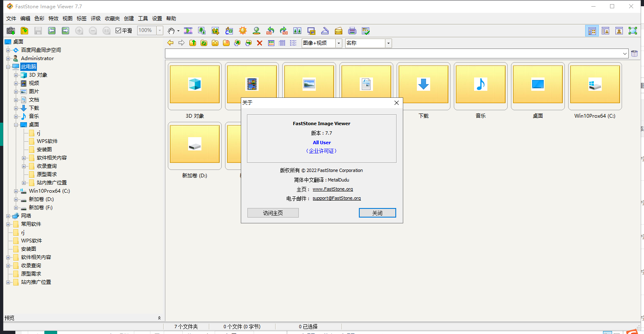Image resolution: width=644 pixels, height=334 pixels.
Task: Start a slideshow using the filmstrip icon
Action: (188, 30)
